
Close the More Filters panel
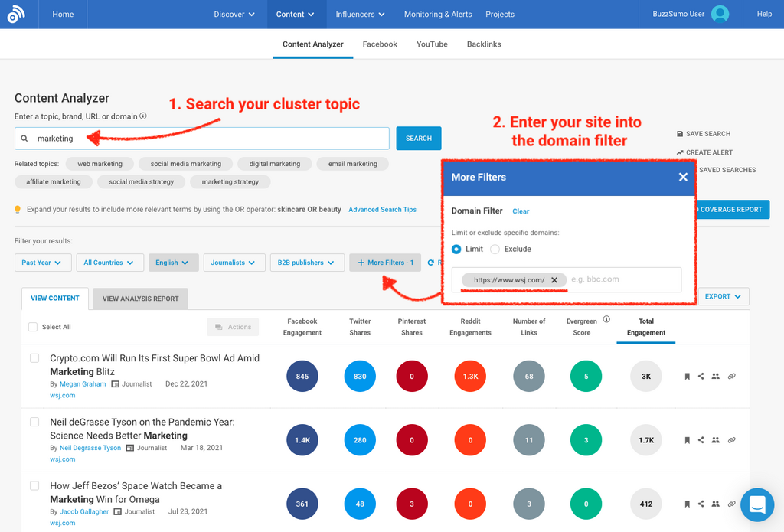683,177
